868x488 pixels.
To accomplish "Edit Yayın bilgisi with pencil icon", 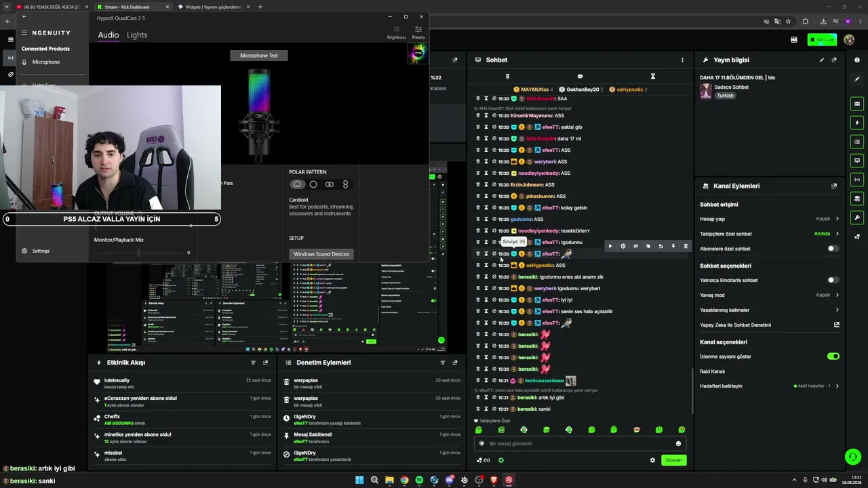I will click(822, 60).
